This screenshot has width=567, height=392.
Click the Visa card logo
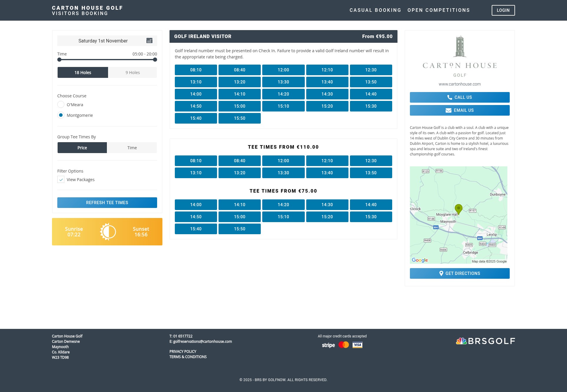click(x=357, y=345)
